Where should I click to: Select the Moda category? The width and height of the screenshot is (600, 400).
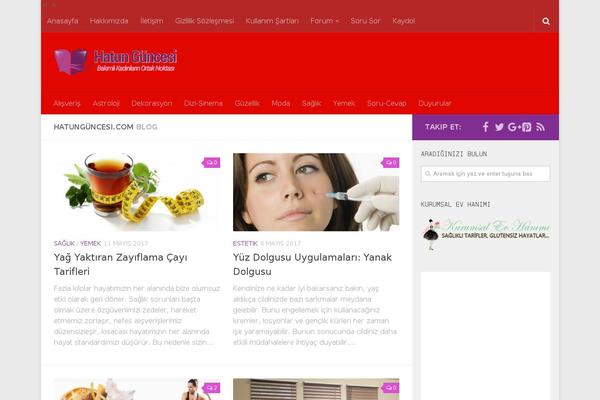280,103
